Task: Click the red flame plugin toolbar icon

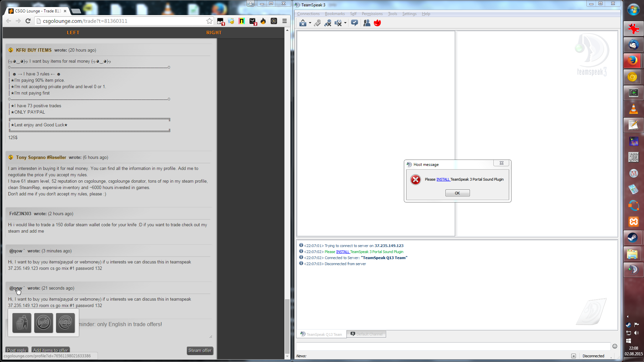Action: tap(377, 23)
